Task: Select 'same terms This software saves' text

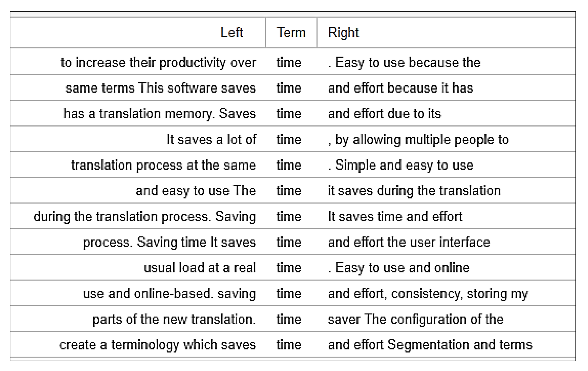Action: [160, 88]
